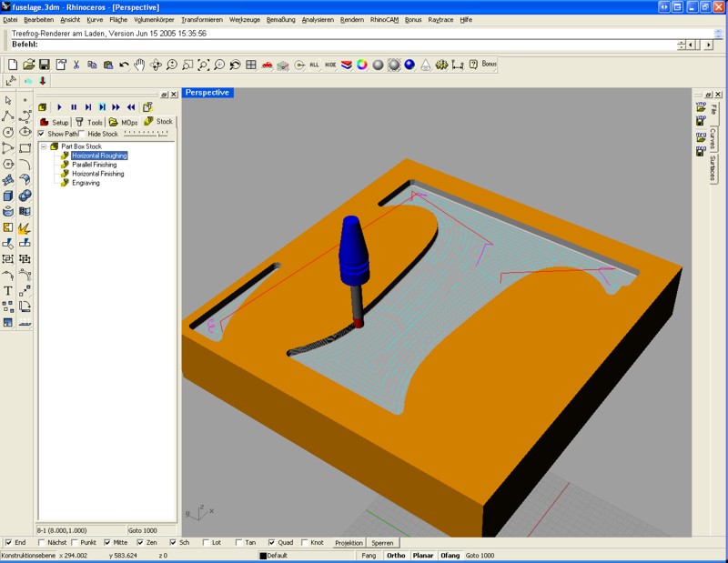The image size is (728, 563).
Task: Click the Pan hand tool icon
Action: [139, 65]
